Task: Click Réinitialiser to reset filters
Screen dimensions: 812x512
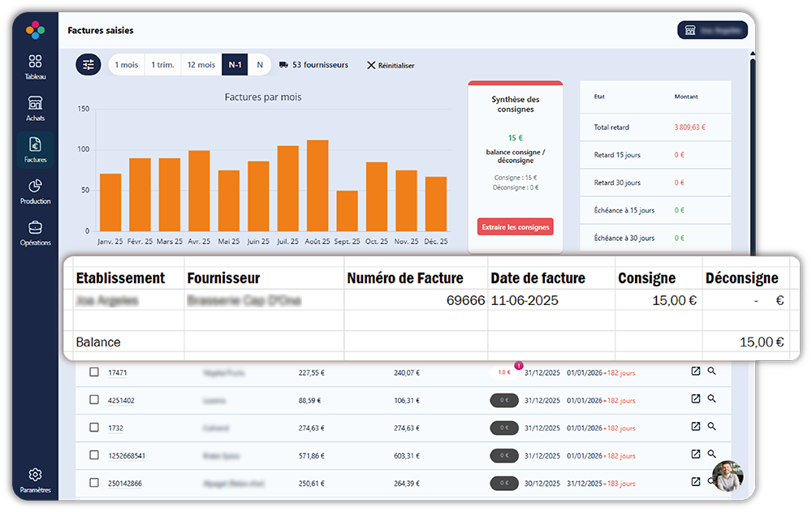Action: (x=391, y=65)
